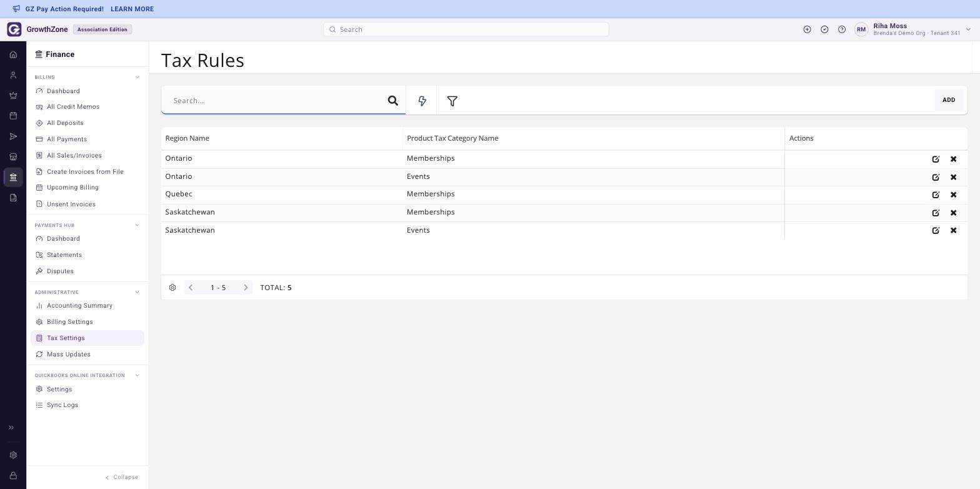The height and width of the screenshot is (489, 980).
Task: Collapse the QuickBooks Online Integration section
Action: click(137, 375)
